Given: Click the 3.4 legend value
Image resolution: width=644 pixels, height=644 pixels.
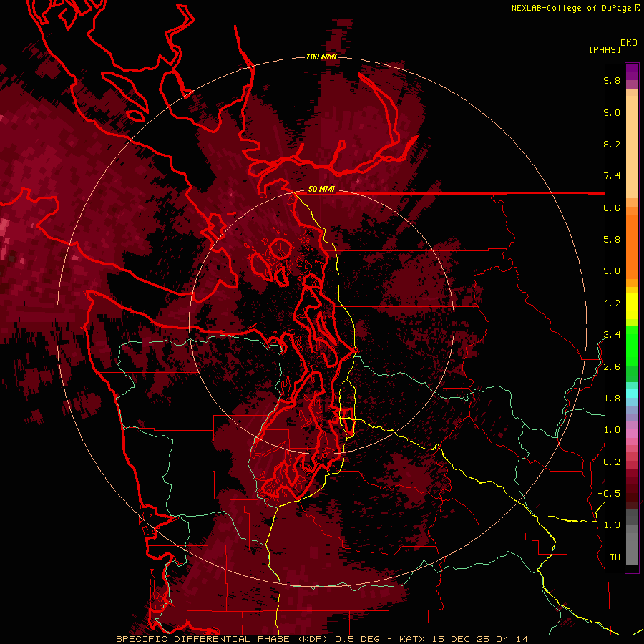Looking at the screenshot, I should (x=612, y=335).
